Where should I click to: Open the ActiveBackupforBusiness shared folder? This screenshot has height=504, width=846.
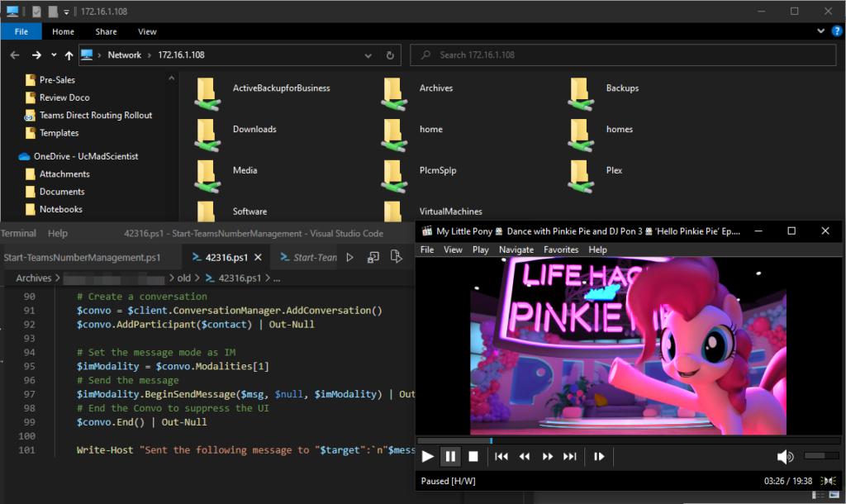tap(207, 94)
